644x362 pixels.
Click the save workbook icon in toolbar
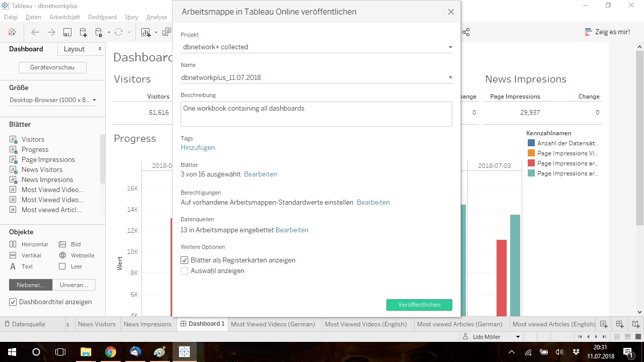(x=67, y=32)
